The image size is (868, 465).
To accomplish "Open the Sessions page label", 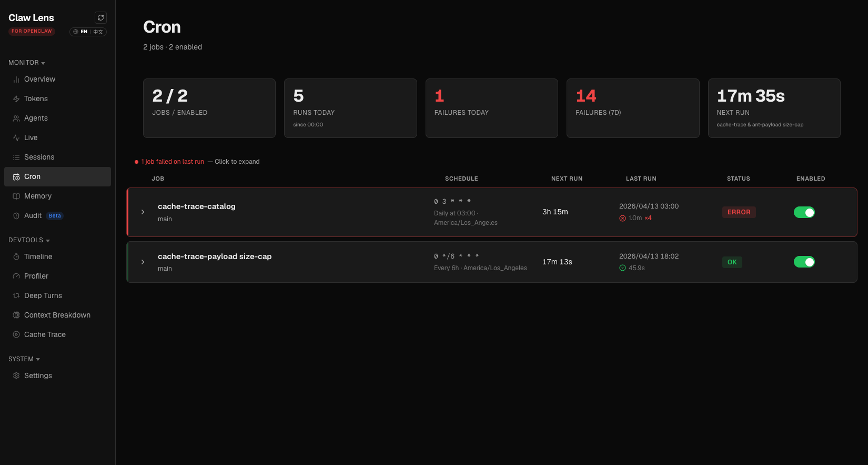I will coord(39,157).
